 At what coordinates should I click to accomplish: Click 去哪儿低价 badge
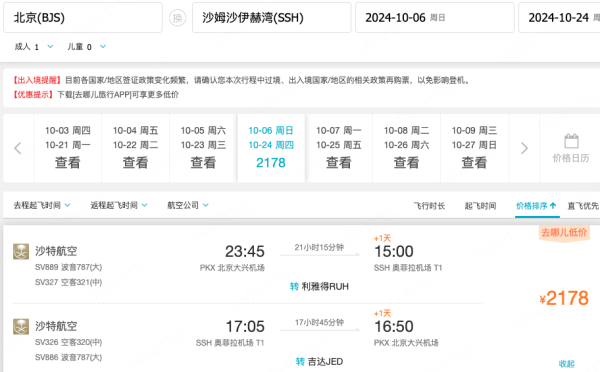click(x=564, y=232)
